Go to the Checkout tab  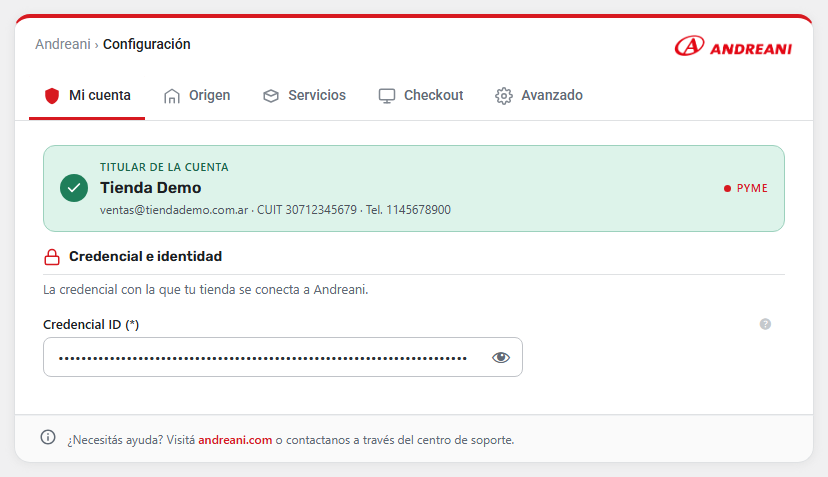click(x=421, y=96)
